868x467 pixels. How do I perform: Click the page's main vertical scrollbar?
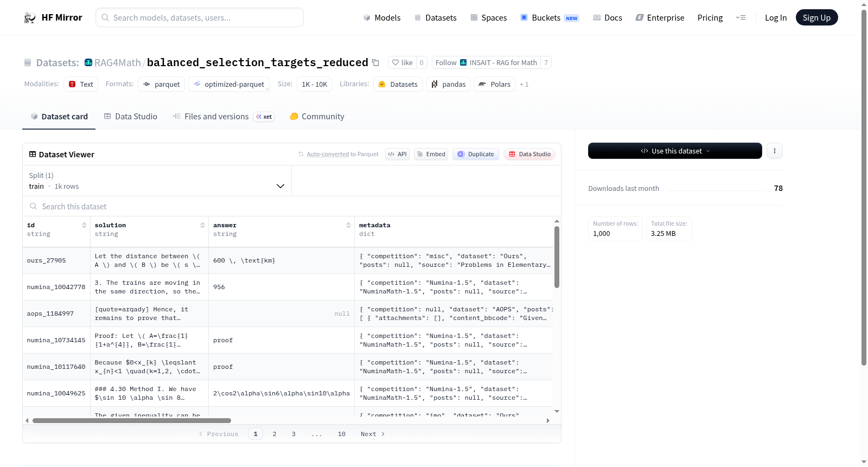coord(864,187)
